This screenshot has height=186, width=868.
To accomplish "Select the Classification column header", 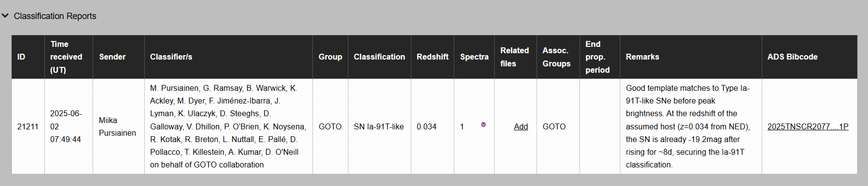I will [x=380, y=57].
